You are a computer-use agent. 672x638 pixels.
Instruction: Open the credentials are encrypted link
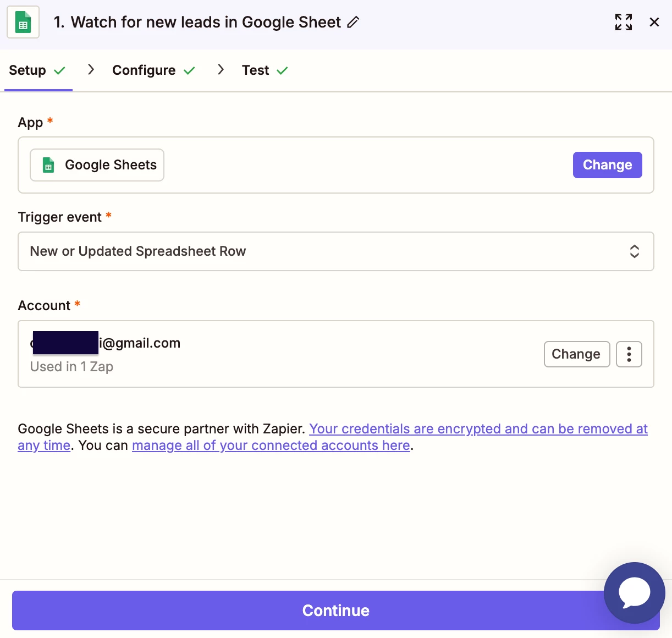[x=478, y=429]
